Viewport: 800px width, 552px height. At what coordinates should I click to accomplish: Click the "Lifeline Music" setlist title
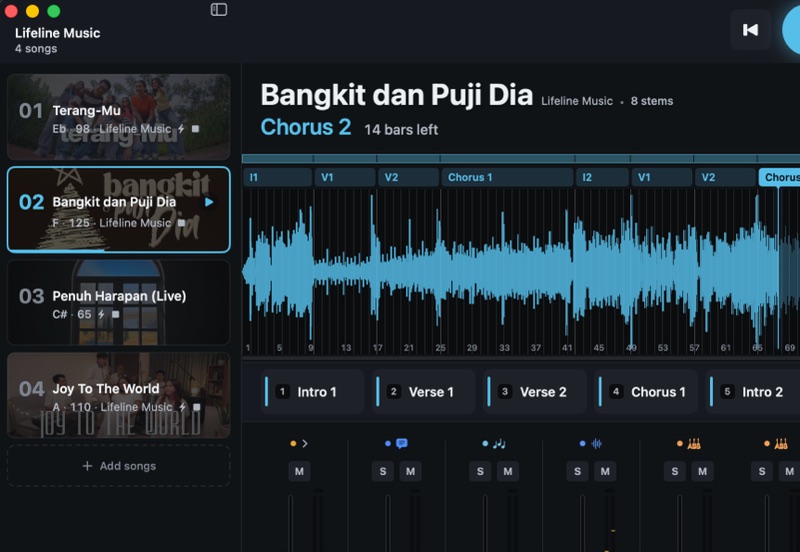pyautogui.click(x=57, y=33)
